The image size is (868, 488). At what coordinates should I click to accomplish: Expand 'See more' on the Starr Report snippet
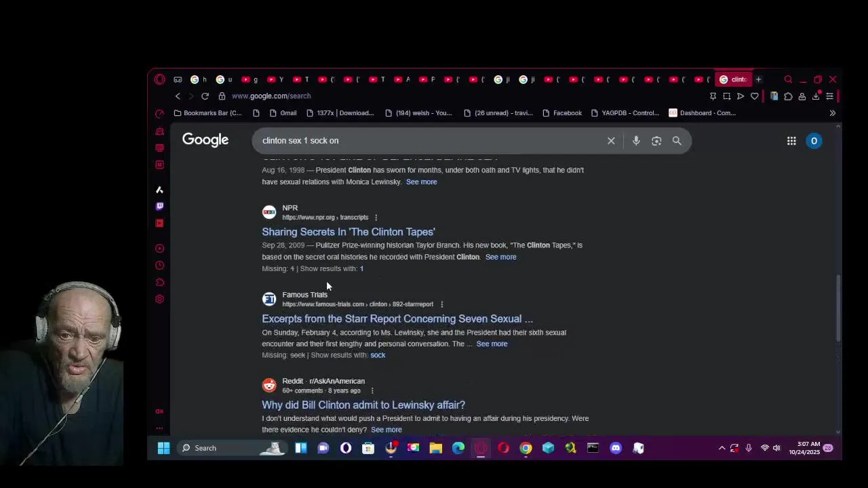click(x=492, y=344)
